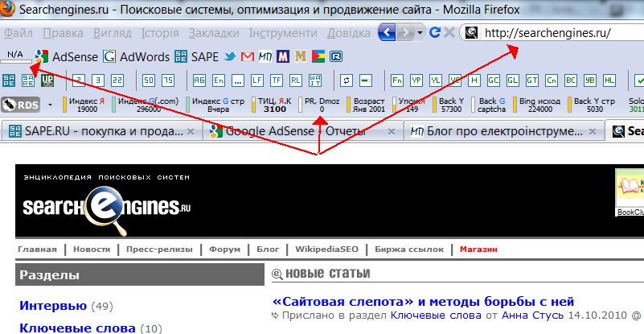This screenshot has width=644, height=334.
Task: Click the URL address bar
Action: click(552, 32)
